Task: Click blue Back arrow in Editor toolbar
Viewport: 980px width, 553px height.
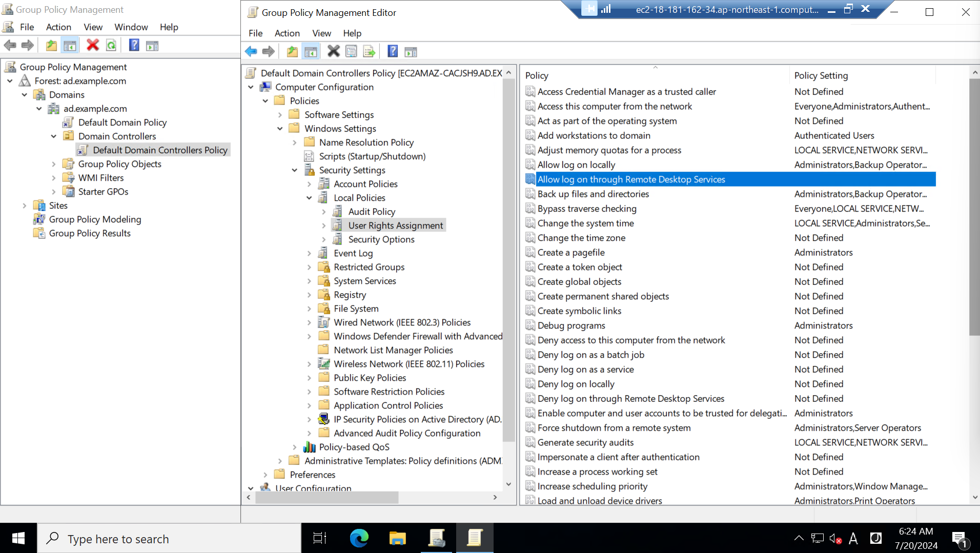Action: coord(251,51)
